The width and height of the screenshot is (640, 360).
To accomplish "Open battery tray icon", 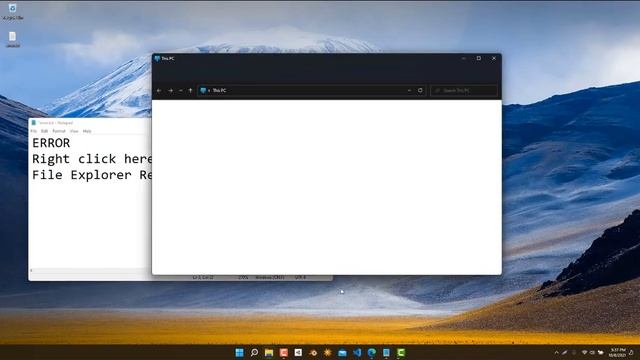I will (x=600, y=352).
